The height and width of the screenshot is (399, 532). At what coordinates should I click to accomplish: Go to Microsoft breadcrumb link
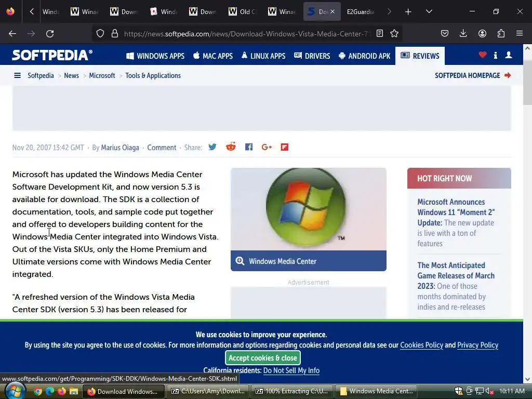tap(102, 75)
